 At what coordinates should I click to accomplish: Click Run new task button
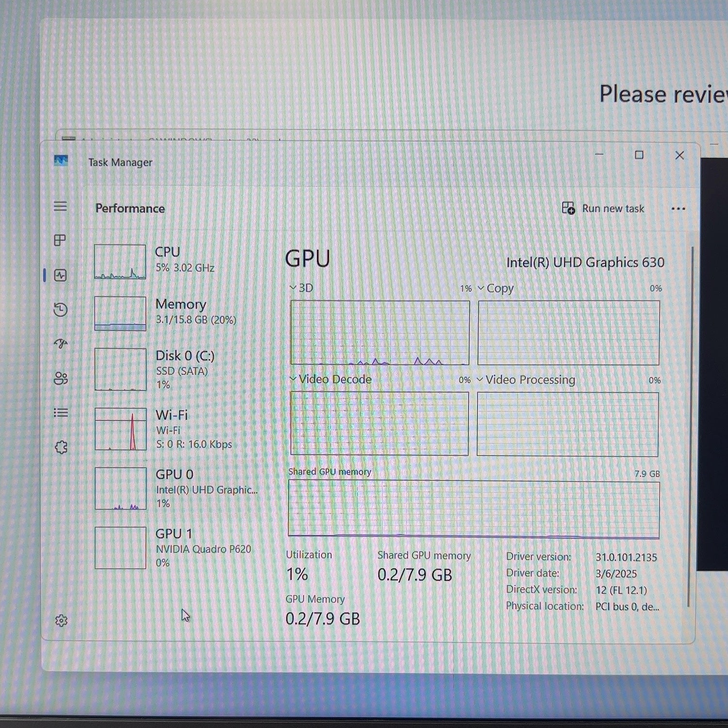pos(603,208)
